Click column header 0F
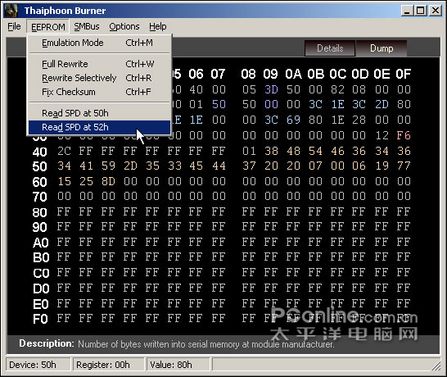This screenshot has height=377, width=447. pos(403,74)
